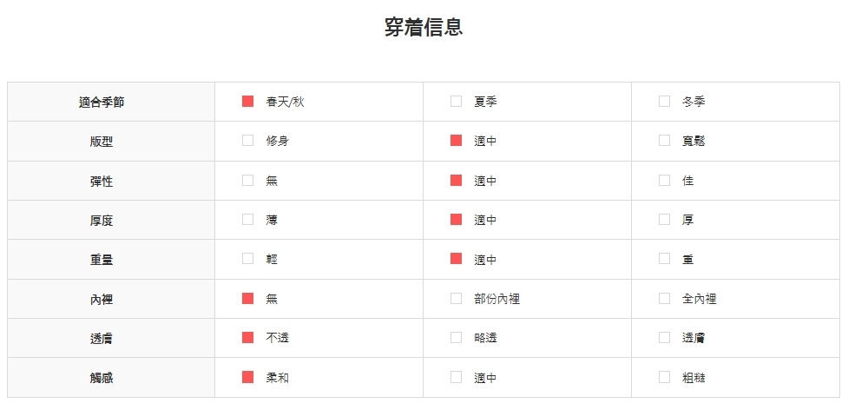Check the 夏季 season checkbox

[x=456, y=102]
